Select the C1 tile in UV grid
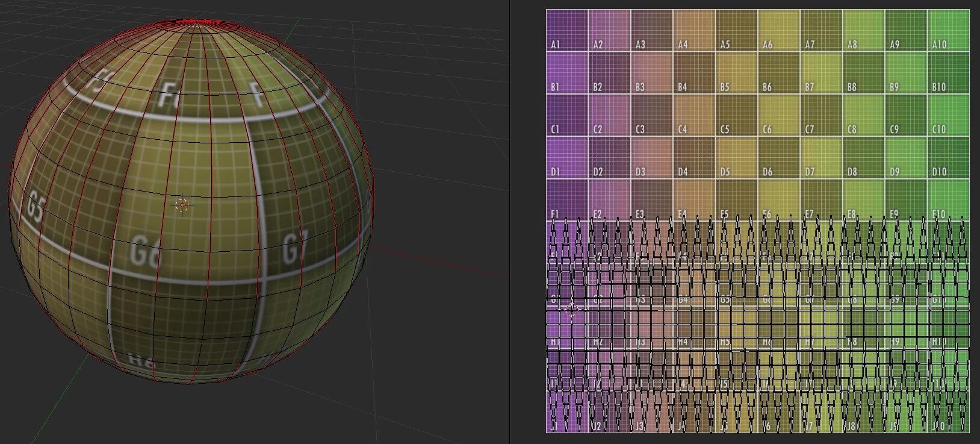980x444 pixels. (x=567, y=115)
